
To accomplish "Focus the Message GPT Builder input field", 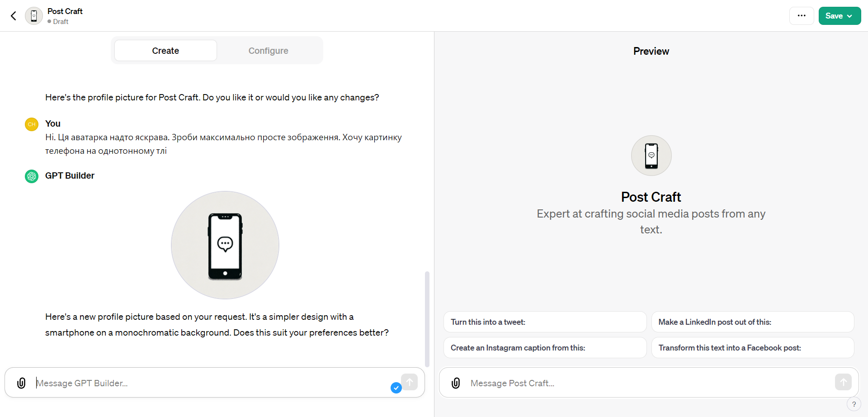I will [208, 383].
